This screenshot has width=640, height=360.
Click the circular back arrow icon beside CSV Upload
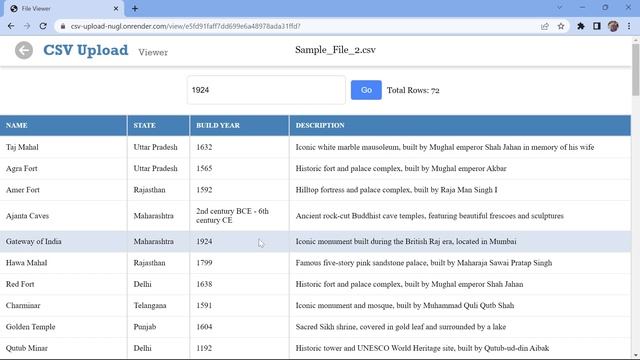[x=24, y=50]
